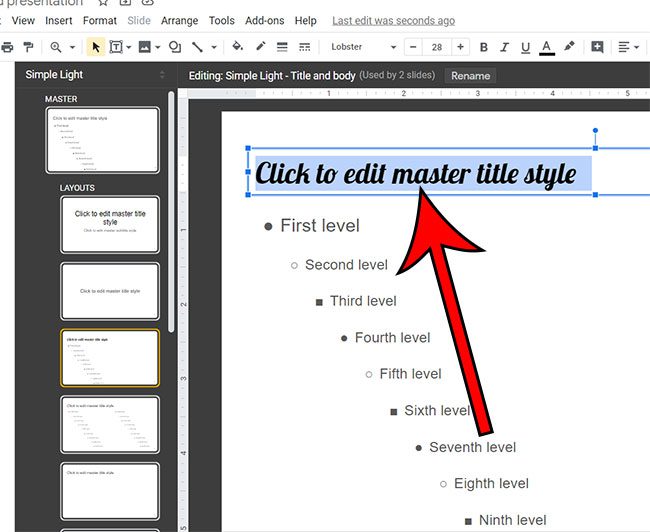Toggle Bold formatting
650x532 pixels.
[x=484, y=47]
